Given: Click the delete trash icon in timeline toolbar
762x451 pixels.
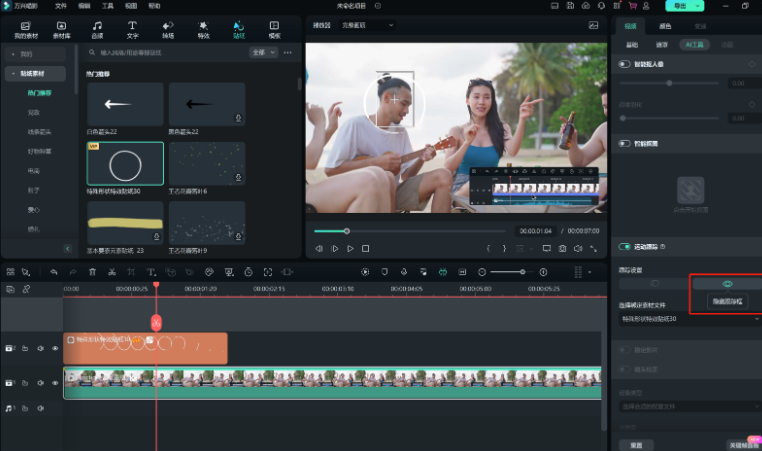Looking at the screenshot, I should (x=92, y=272).
